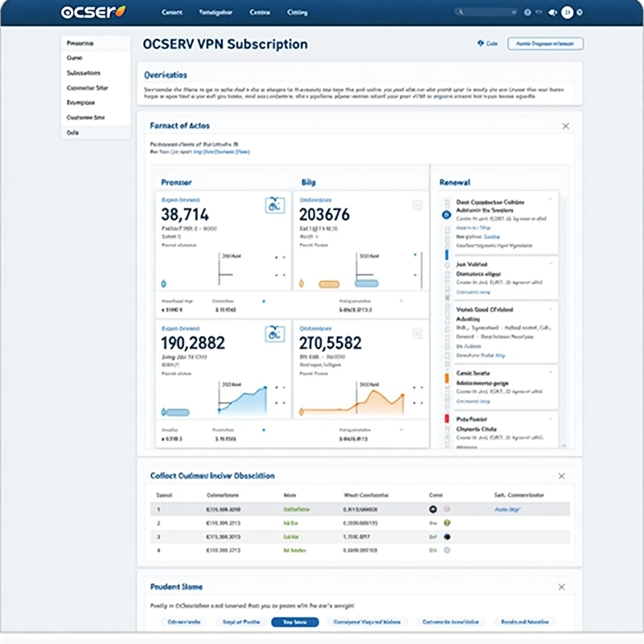
Task: Expand the first Renewal card using its caret
Action: [550, 200]
